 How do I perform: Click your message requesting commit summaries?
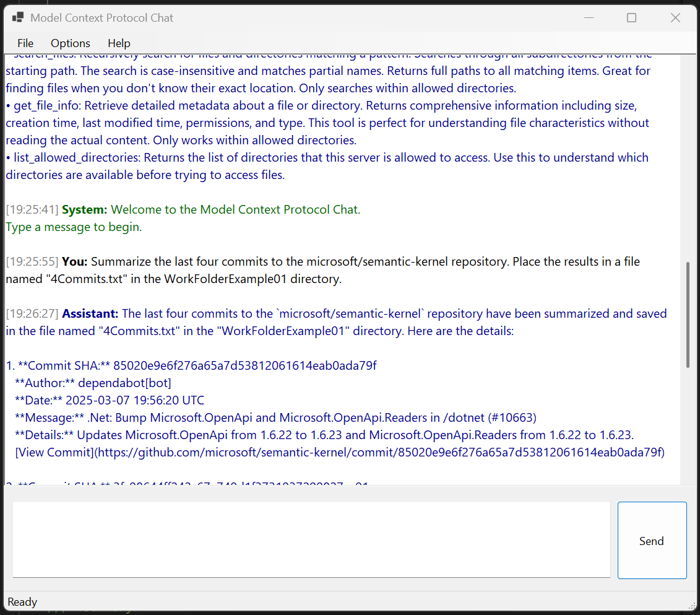pos(309,261)
